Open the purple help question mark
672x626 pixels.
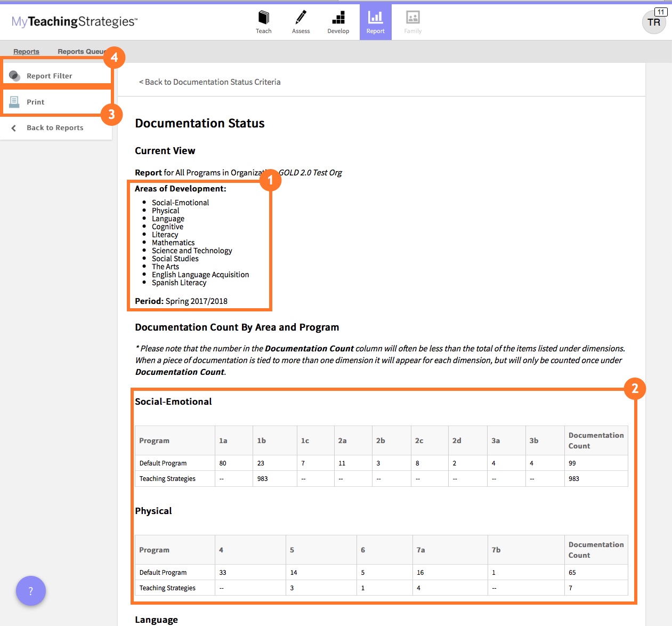[31, 591]
